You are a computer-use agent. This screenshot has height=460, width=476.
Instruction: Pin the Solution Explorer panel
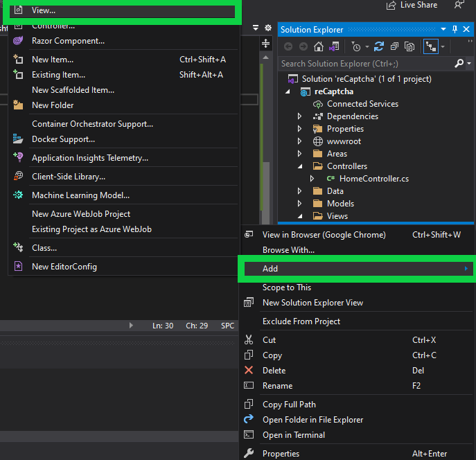point(455,29)
